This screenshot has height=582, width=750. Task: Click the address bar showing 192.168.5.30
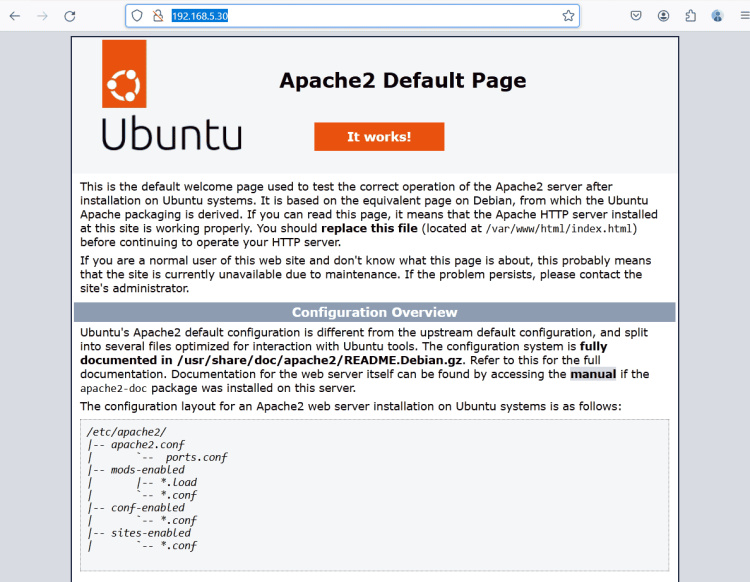pyautogui.click(x=350, y=16)
